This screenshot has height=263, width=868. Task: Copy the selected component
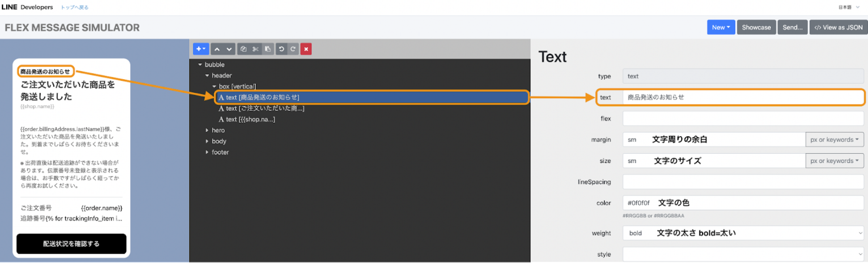tap(243, 49)
